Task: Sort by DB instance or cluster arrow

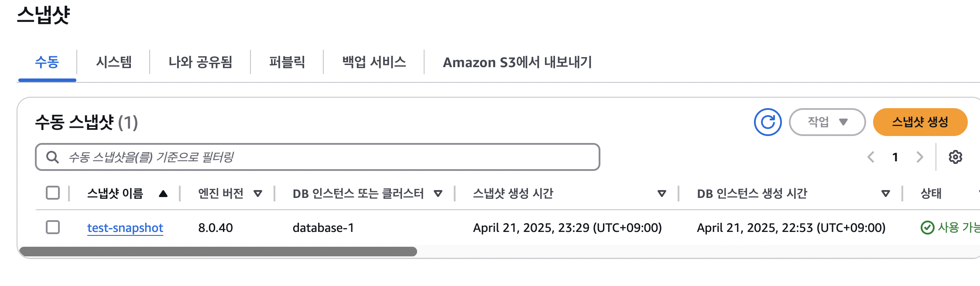Action: coord(438,194)
